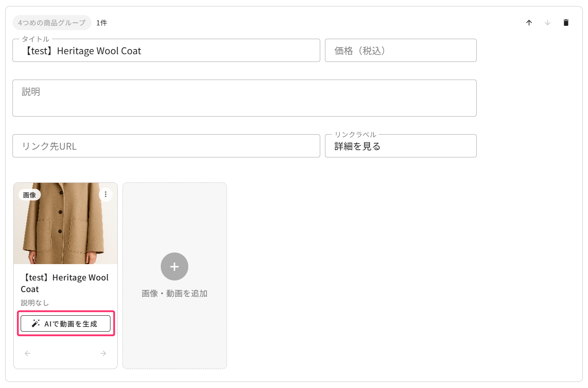Viewport: 588px width, 388px height.
Task: Click the left arrow on the coat card
Action: point(28,353)
